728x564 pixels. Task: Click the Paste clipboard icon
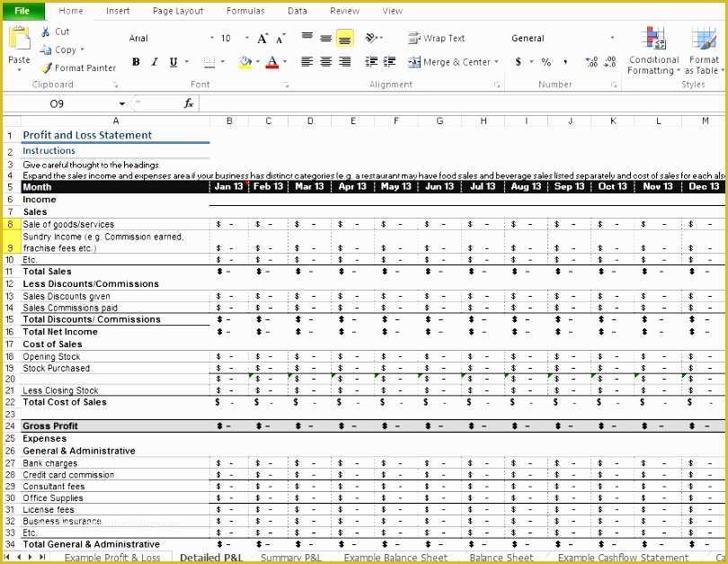[19, 39]
